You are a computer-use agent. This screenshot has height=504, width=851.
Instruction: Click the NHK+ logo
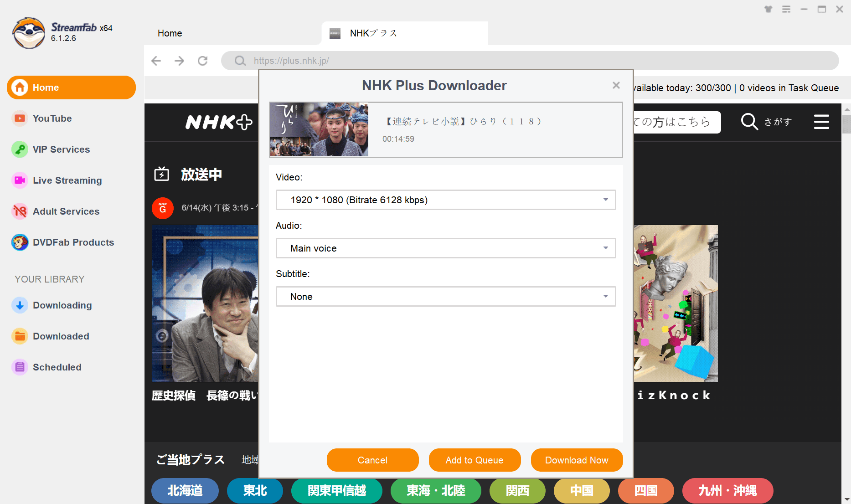point(219,122)
